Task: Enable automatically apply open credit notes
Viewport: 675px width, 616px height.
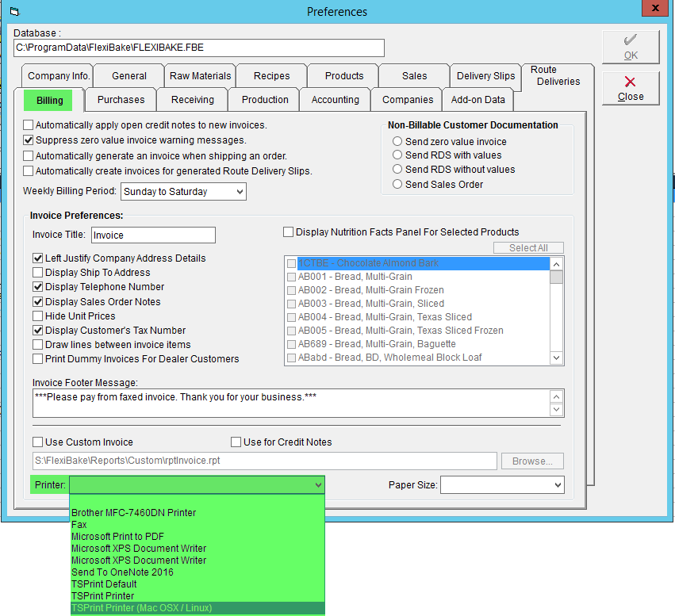Action: (x=29, y=125)
